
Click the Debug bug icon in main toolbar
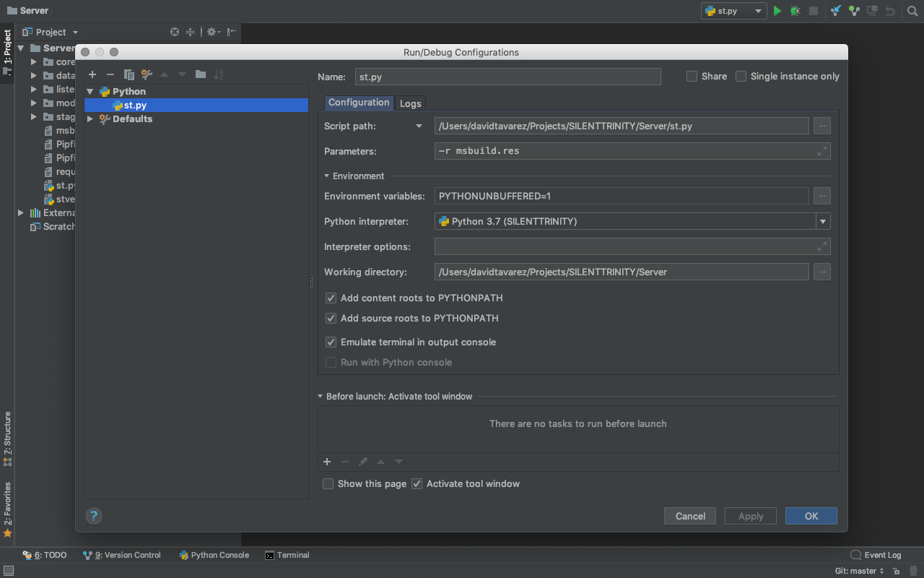pos(795,11)
